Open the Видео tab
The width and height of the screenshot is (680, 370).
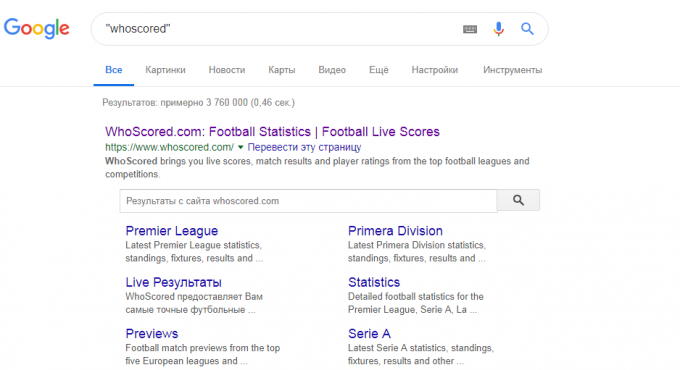pos(332,70)
